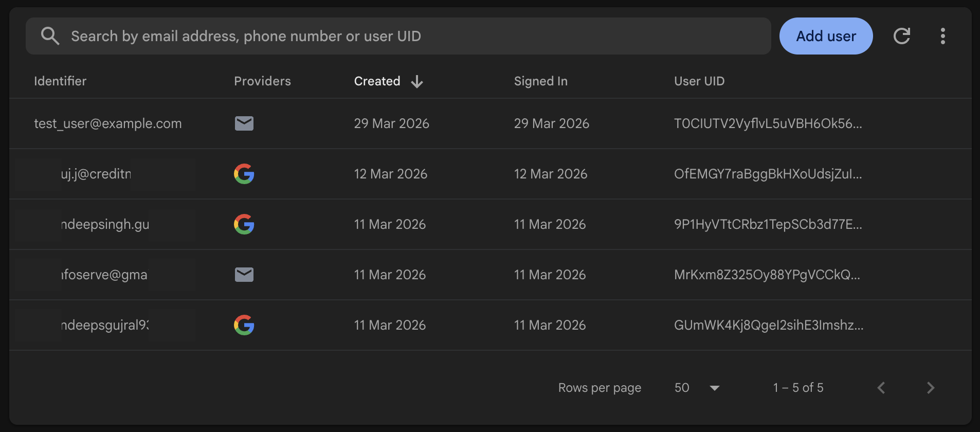Click the User UID starting with OfEMGY7
This screenshot has height=432, width=980.
(768, 174)
